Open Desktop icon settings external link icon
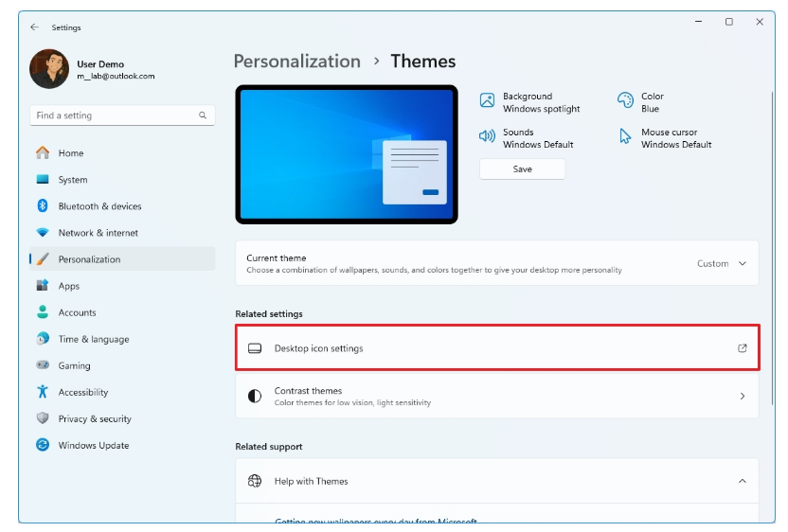Screen dimensions: 788x532 tap(743, 348)
